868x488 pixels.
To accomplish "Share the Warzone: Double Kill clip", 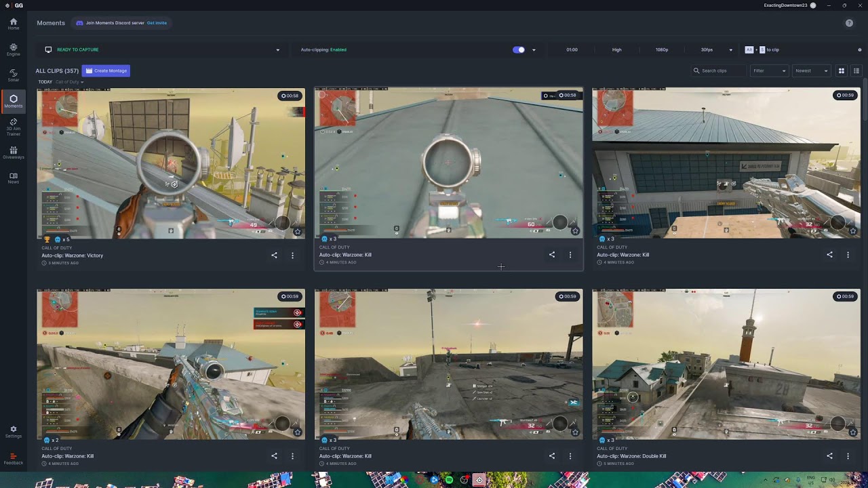I will [x=829, y=456].
